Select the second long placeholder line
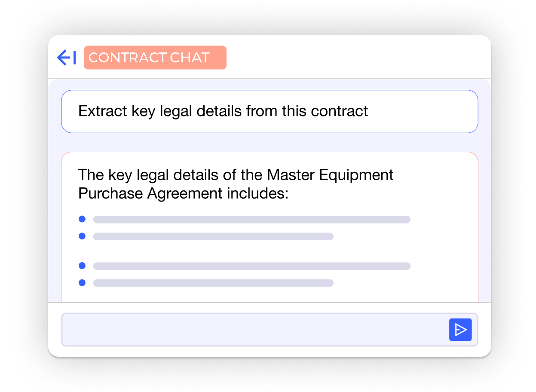Viewport: 536px width, 392px height. coord(251,266)
